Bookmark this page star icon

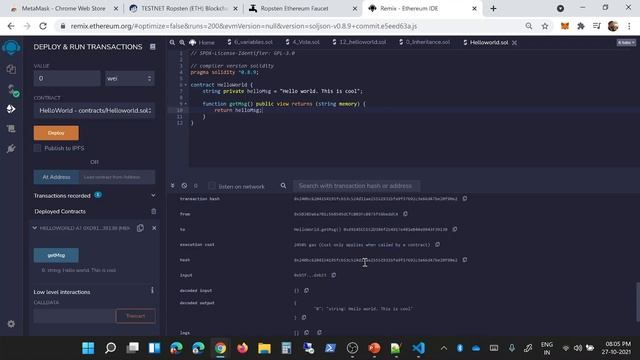click(545, 26)
